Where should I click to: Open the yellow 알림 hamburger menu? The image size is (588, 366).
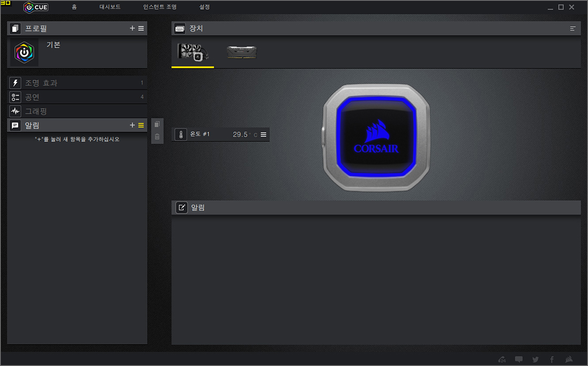(141, 125)
